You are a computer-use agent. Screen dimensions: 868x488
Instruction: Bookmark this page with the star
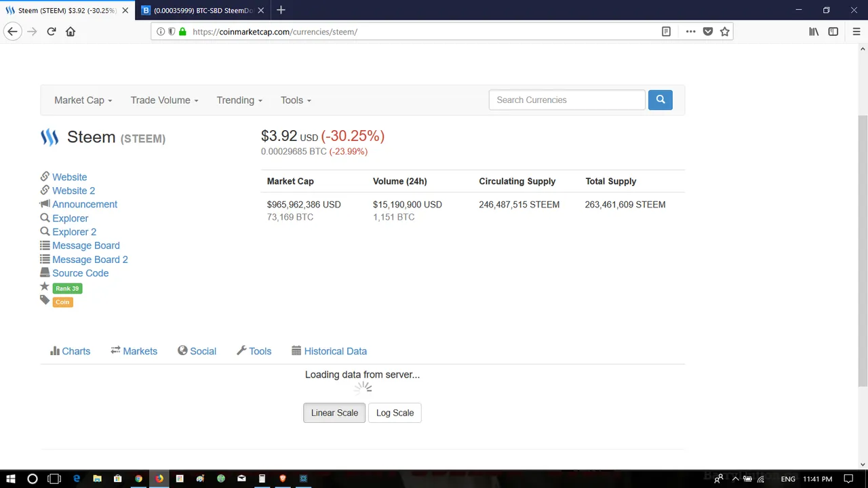[724, 31]
